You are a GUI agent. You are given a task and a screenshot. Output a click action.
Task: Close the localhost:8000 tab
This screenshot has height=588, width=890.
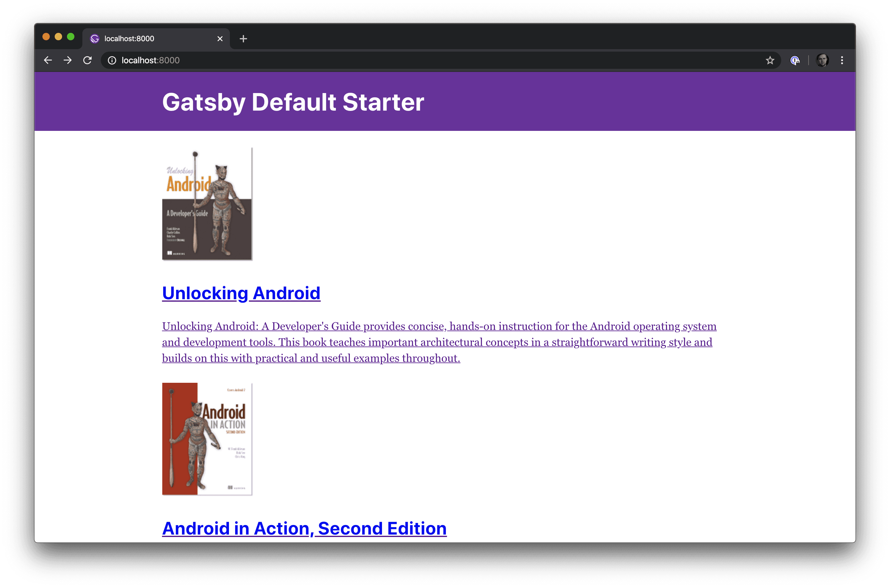220,39
